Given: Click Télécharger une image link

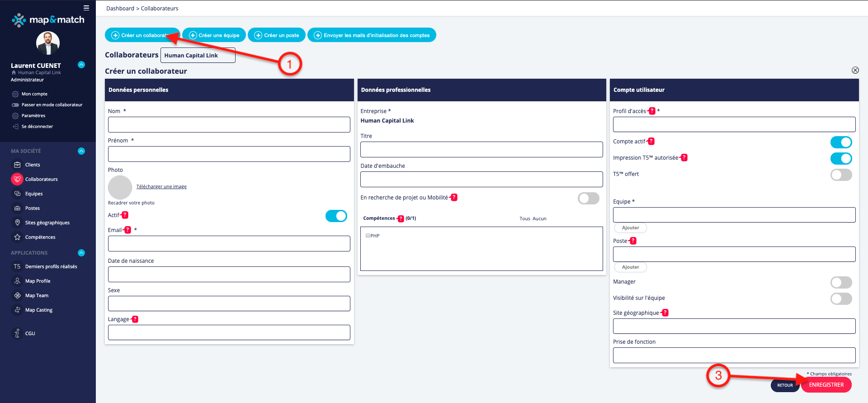Looking at the screenshot, I should tap(161, 186).
